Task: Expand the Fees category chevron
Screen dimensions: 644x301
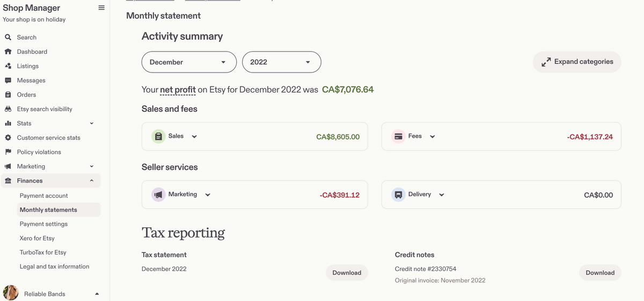Action: (432, 137)
